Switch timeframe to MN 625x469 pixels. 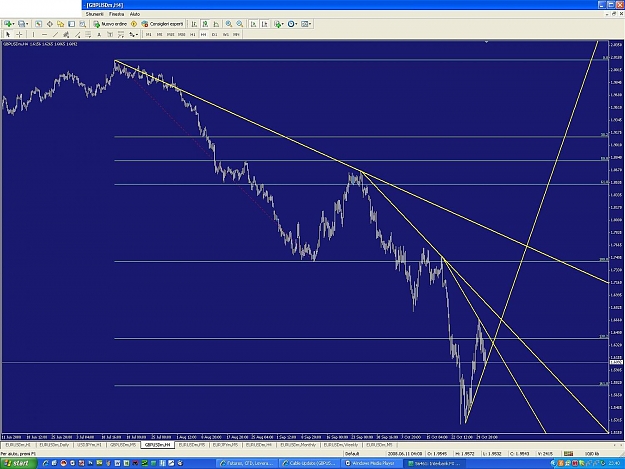(x=236, y=34)
